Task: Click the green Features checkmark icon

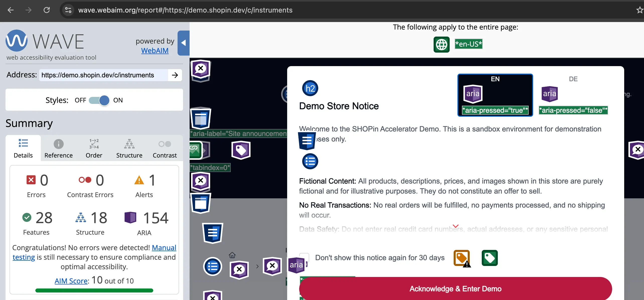Action: pos(27,217)
